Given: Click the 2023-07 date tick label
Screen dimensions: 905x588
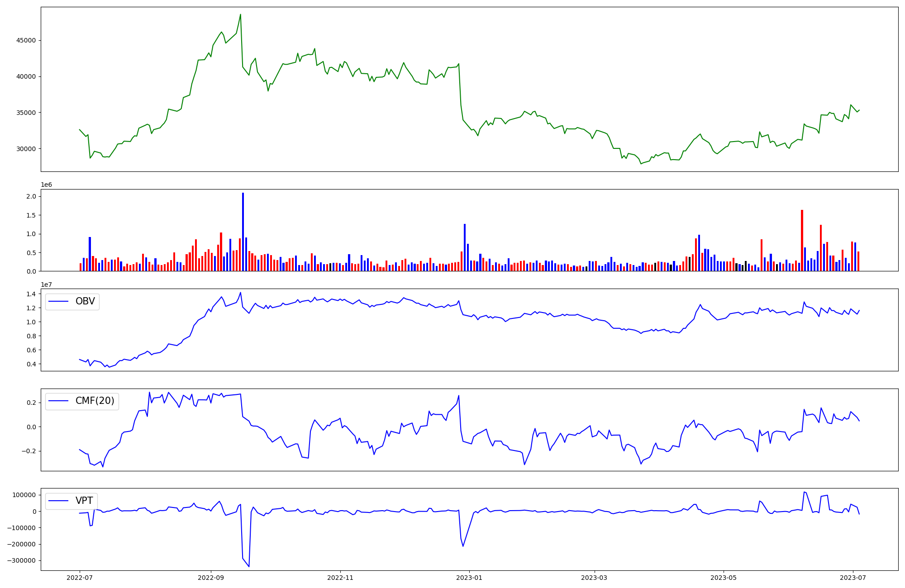Looking at the screenshot, I should pyautogui.click(x=853, y=578).
